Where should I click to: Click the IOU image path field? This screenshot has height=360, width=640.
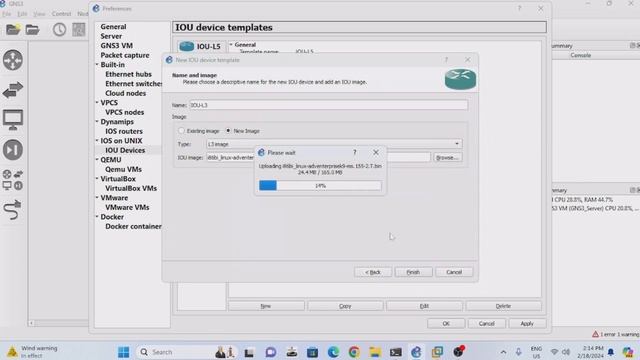point(318,157)
